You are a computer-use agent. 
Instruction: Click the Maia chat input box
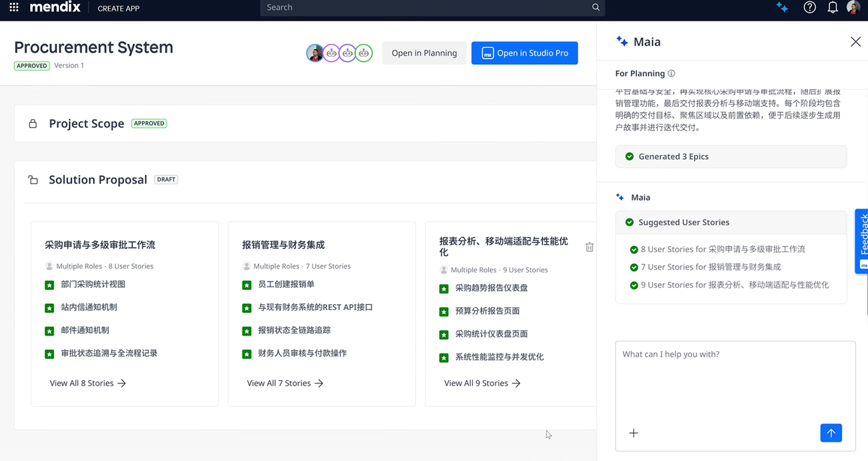click(735, 396)
